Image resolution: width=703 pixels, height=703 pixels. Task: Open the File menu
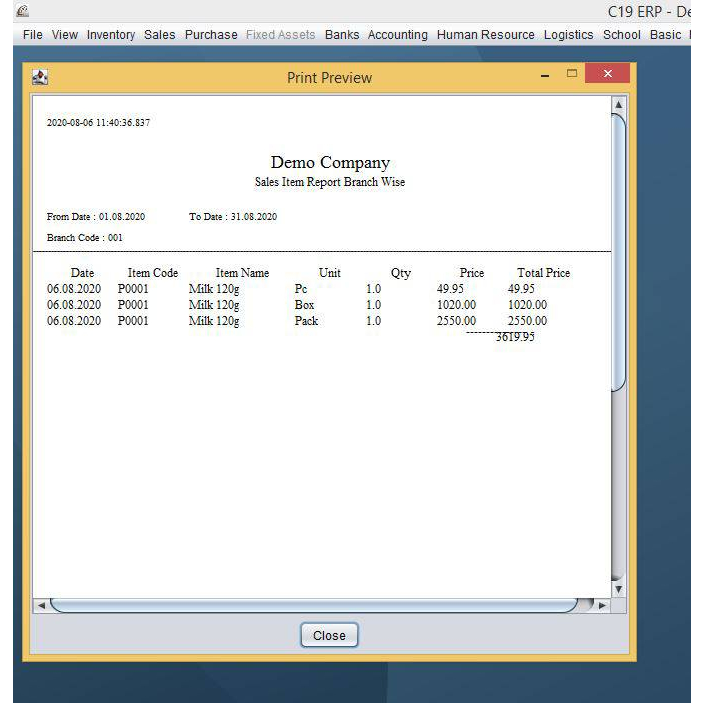tap(33, 34)
